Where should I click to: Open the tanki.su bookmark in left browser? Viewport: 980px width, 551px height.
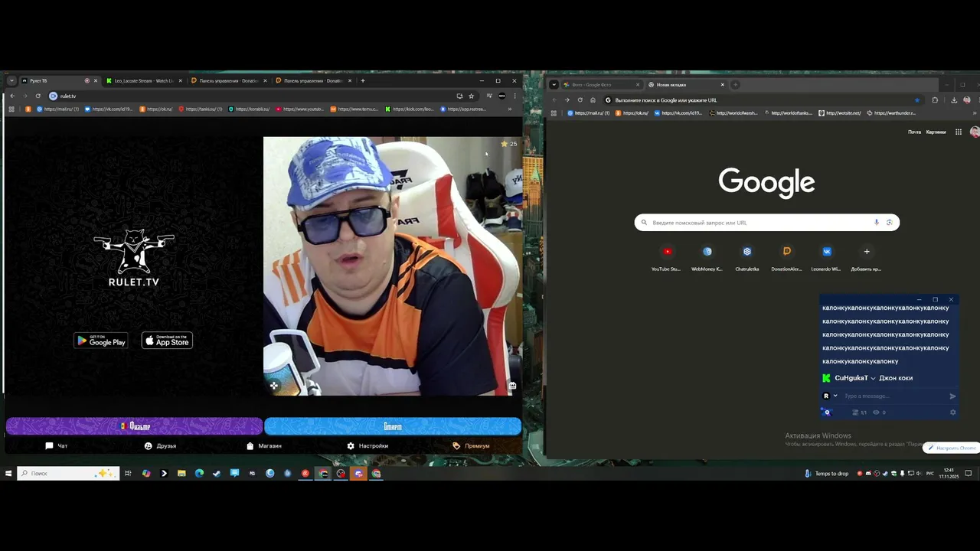201,109
